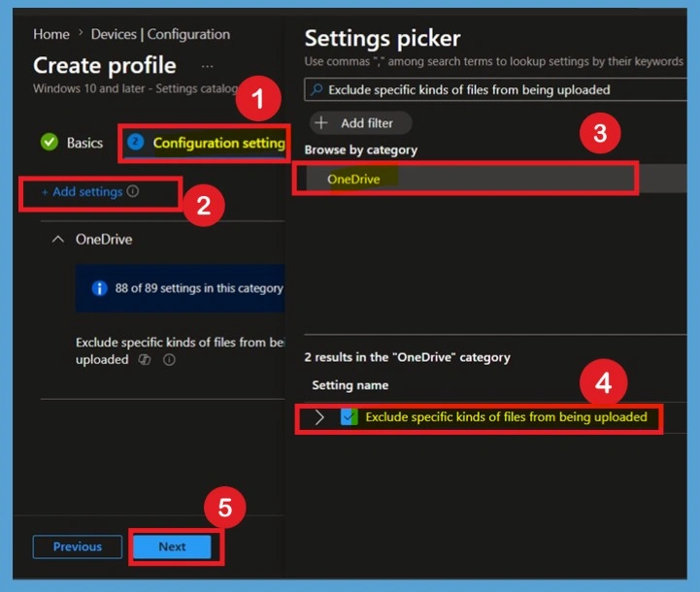This screenshot has height=592, width=700.
Task: Click the blue info icon in settings banner
Action: [x=100, y=288]
